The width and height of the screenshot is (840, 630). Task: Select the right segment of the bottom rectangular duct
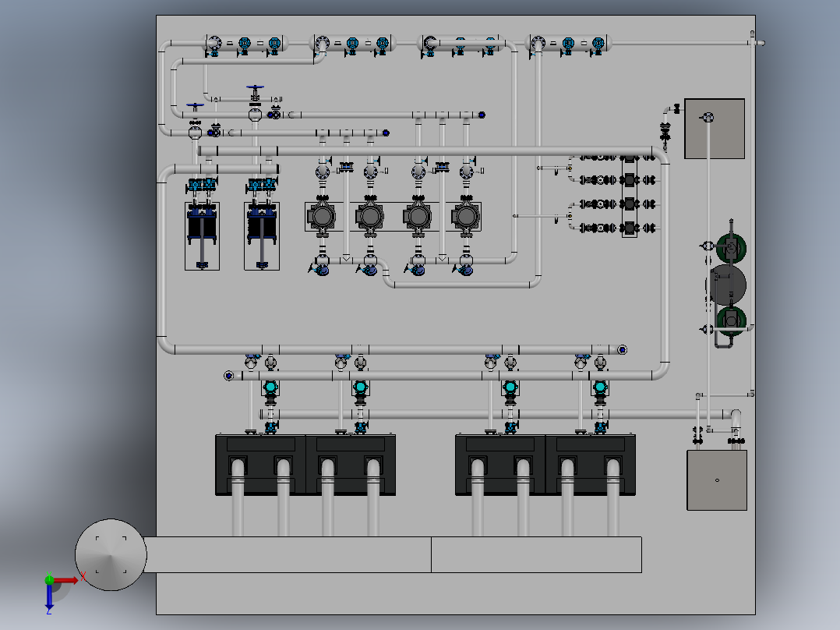[536, 554]
